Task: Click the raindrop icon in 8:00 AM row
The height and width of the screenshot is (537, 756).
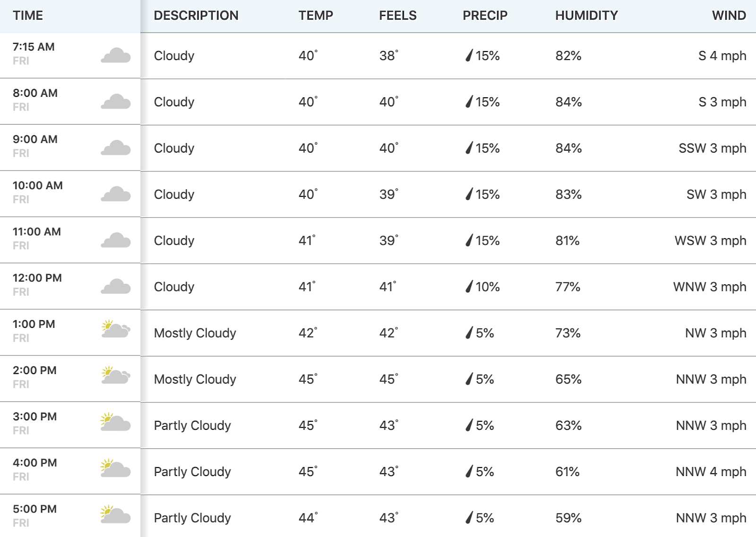Action: coord(469,102)
